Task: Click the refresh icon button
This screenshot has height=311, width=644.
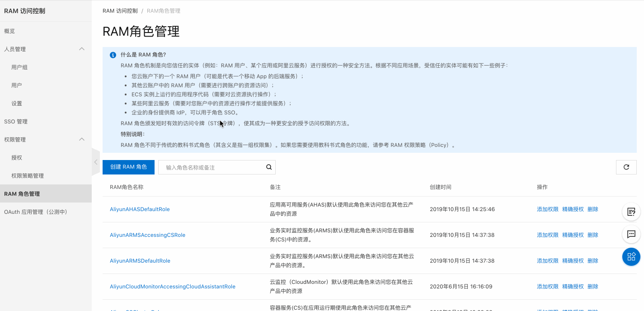Action: click(x=626, y=167)
